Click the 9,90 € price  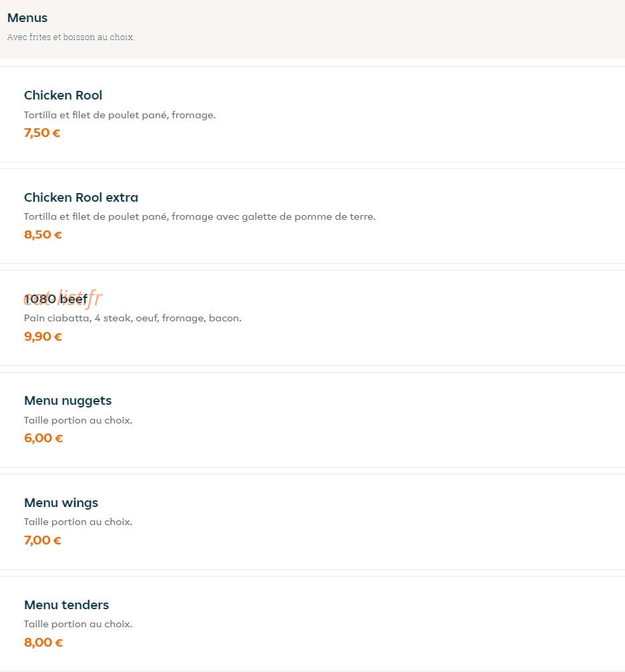click(x=43, y=337)
